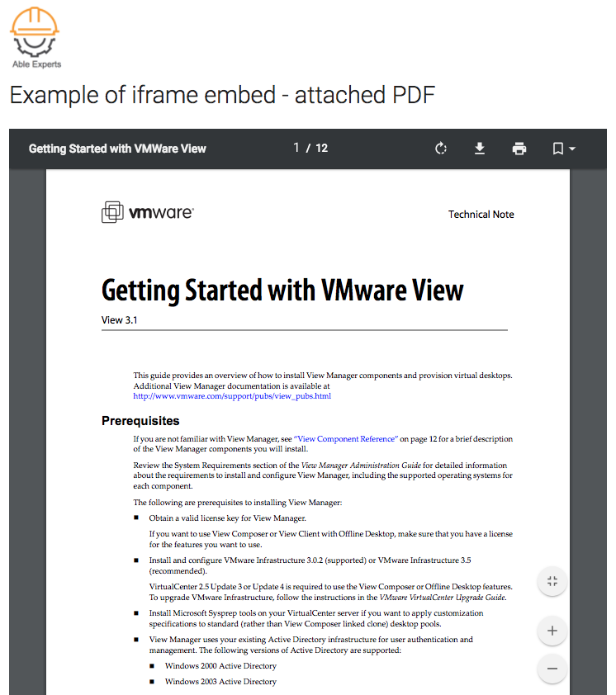The image size is (616, 695).
Task: Click "Install and configure VMware Infrastructure" bullet
Action: point(310,565)
